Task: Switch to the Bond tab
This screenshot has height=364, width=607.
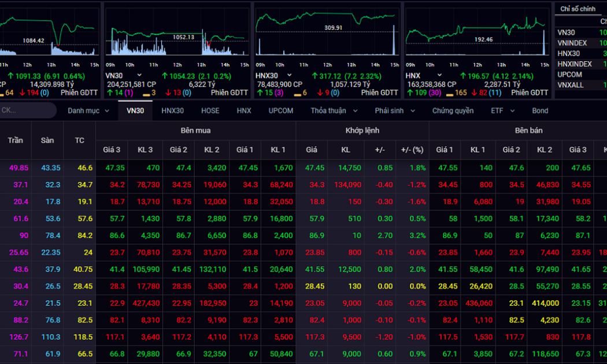Action: tap(540, 110)
